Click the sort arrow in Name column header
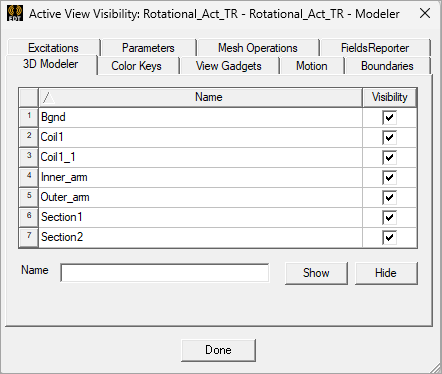Image resolution: width=442 pixels, height=374 pixels. click(x=48, y=98)
